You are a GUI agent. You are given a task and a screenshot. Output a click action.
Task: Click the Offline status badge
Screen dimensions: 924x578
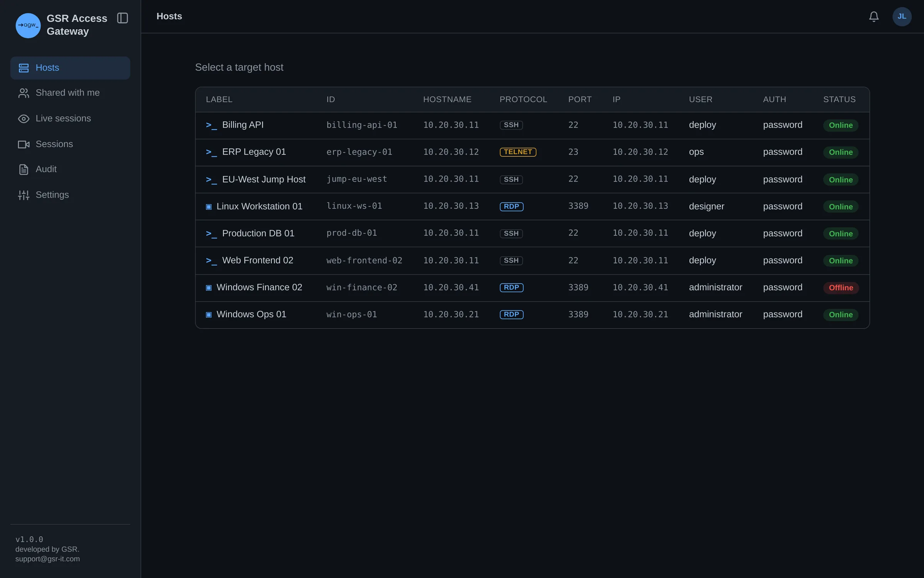coord(840,288)
